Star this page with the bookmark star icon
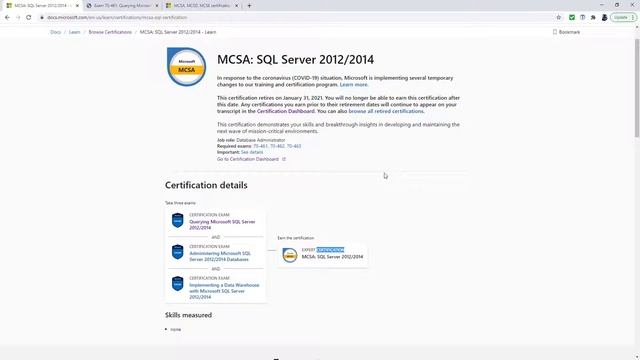640x360 pixels. pos(559,17)
